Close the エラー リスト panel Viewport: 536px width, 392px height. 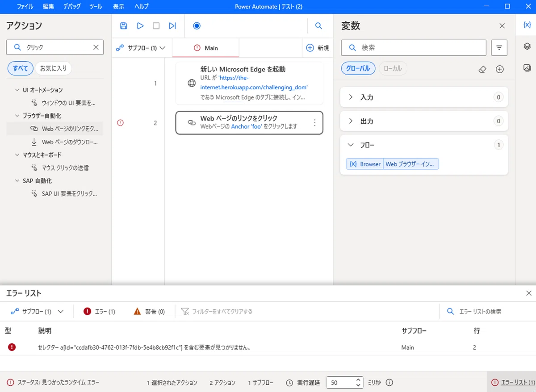coord(529,293)
